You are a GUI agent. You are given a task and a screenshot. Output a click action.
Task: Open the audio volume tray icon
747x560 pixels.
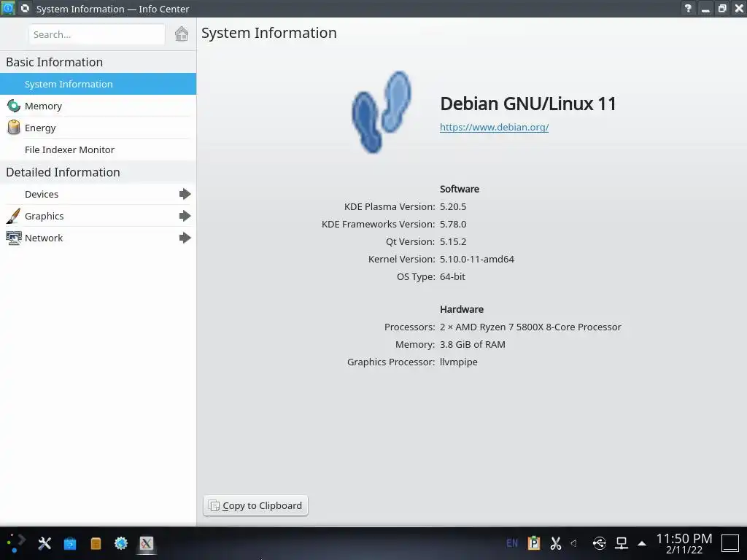[x=574, y=542]
